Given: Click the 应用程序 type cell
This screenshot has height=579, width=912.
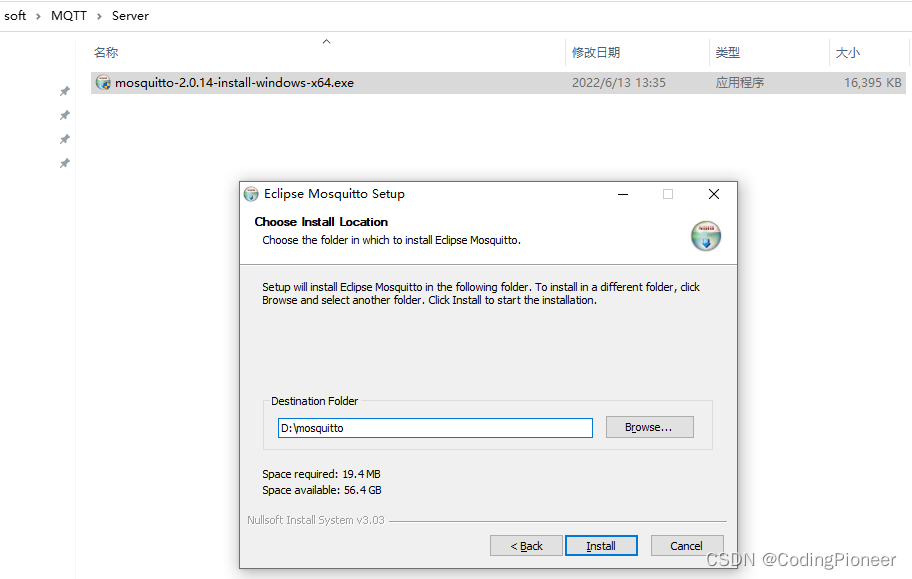Looking at the screenshot, I should point(740,83).
